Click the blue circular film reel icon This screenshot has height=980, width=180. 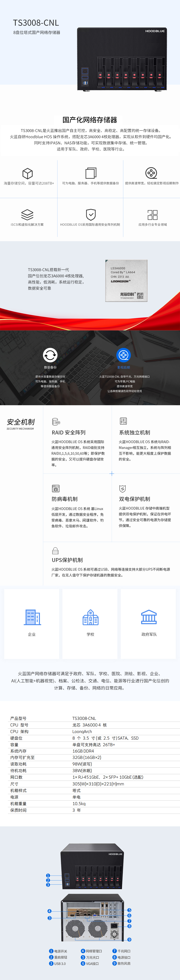point(123,355)
